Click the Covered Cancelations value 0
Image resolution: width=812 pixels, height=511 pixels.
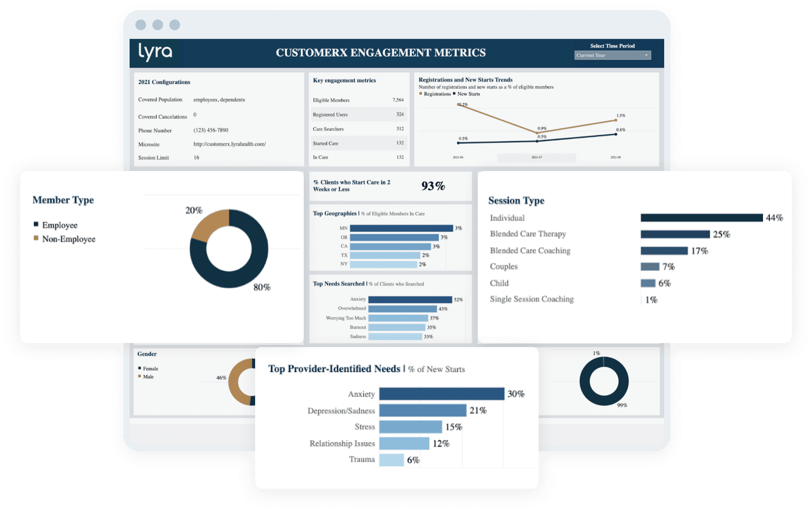click(x=195, y=115)
